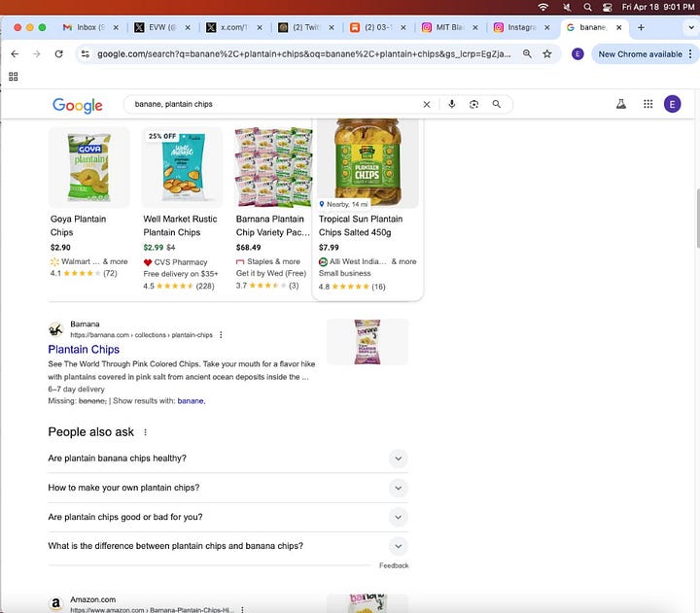Open the Chrome three-dot menu
The height and width of the screenshot is (613, 700).
[x=690, y=54]
